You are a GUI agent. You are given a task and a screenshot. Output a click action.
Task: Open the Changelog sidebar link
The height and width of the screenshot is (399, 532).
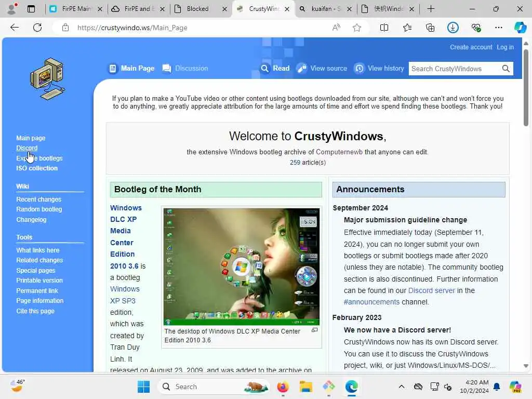(x=31, y=220)
